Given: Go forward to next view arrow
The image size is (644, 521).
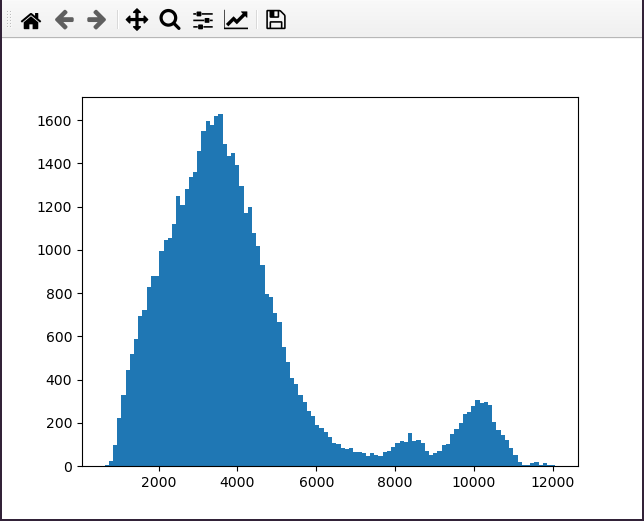Looking at the screenshot, I should [x=97, y=20].
